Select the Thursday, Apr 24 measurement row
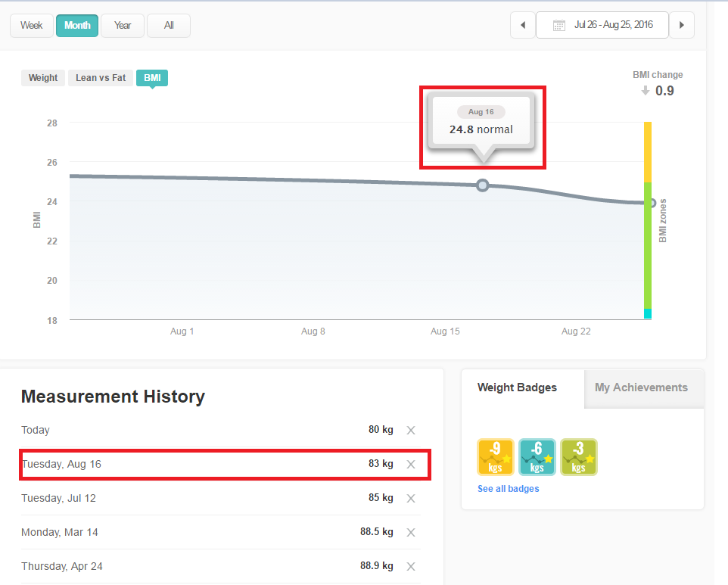 click(x=220, y=566)
